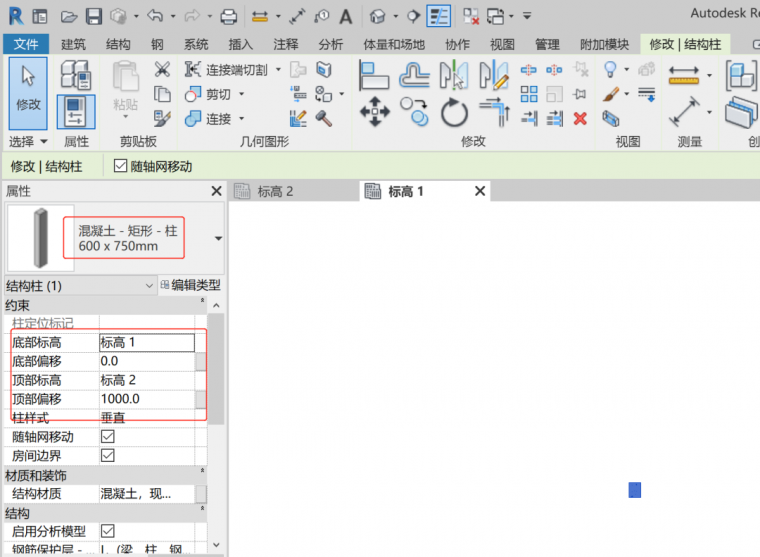Select the Rotate tool
The image size is (760, 557).
pos(454,112)
